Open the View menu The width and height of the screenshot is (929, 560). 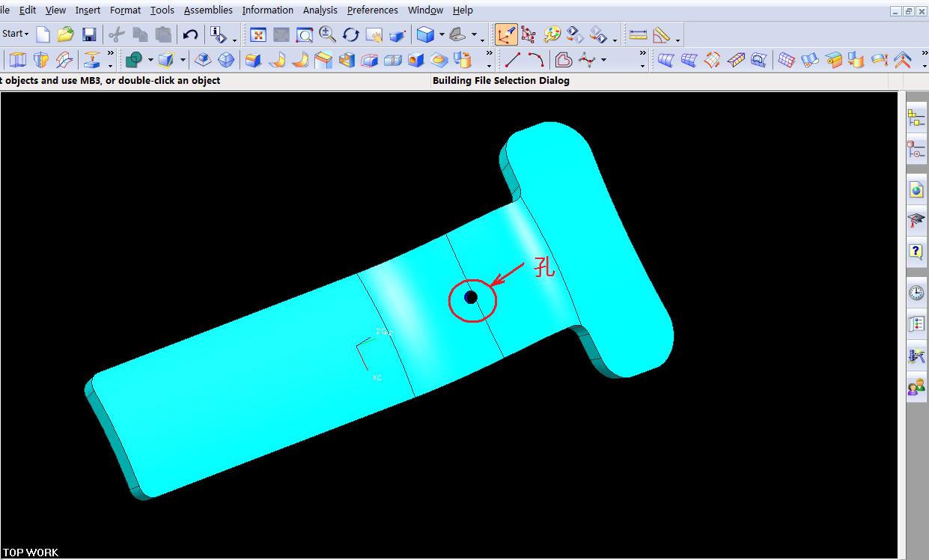click(x=55, y=10)
